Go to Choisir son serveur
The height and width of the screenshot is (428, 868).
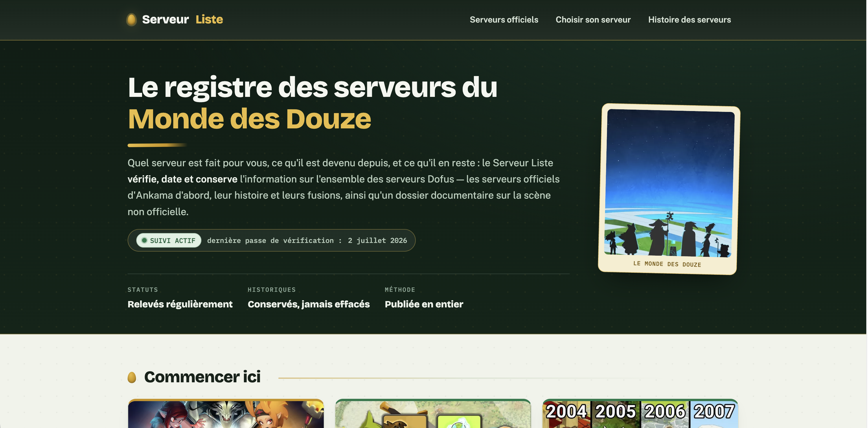click(593, 20)
